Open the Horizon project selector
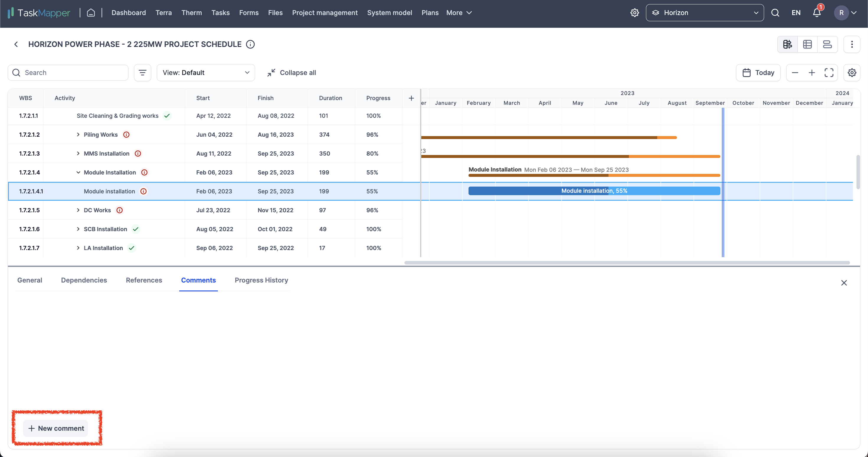868x457 pixels. (x=704, y=13)
